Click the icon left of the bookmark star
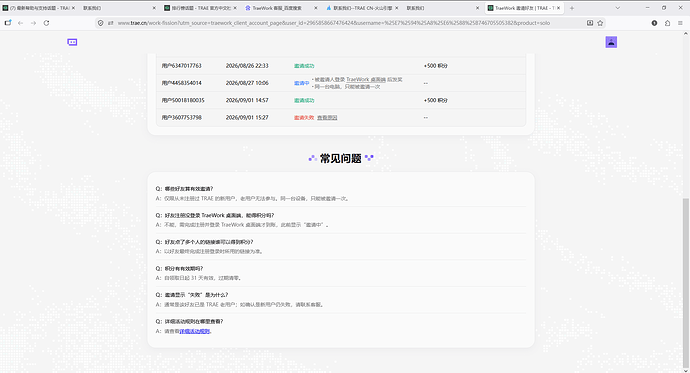Screen dimensions: 690x373 tap(590, 23)
